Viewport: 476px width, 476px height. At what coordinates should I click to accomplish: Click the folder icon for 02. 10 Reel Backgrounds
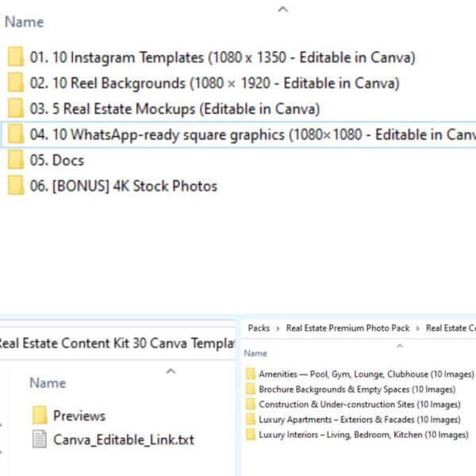[15, 83]
